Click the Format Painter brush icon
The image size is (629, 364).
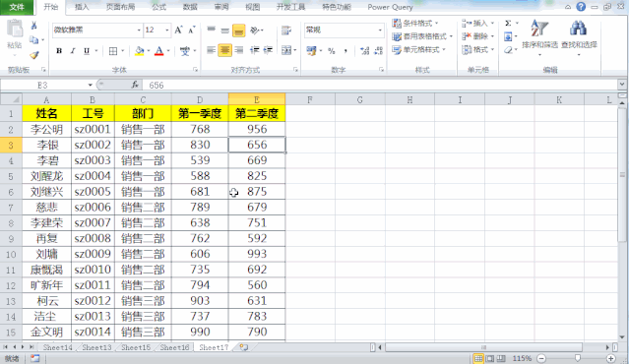pyautogui.click(x=34, y=55)
